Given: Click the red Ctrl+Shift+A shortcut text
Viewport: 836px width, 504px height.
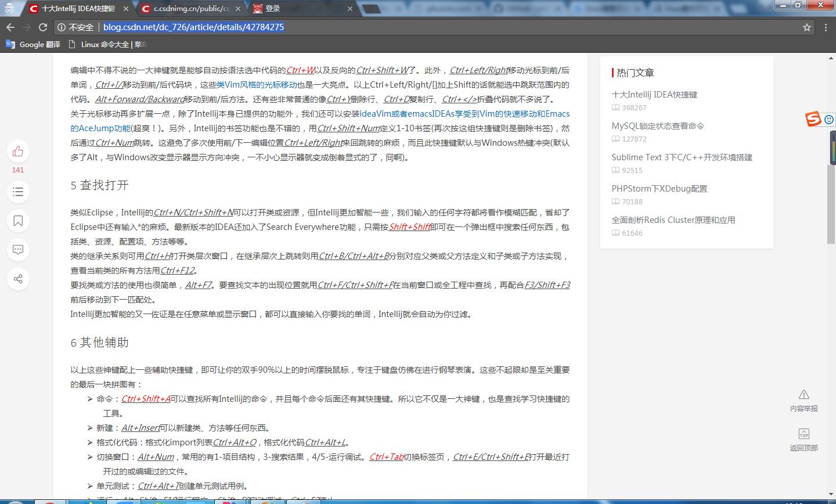Looking at the screenshot, I should 146,399.
